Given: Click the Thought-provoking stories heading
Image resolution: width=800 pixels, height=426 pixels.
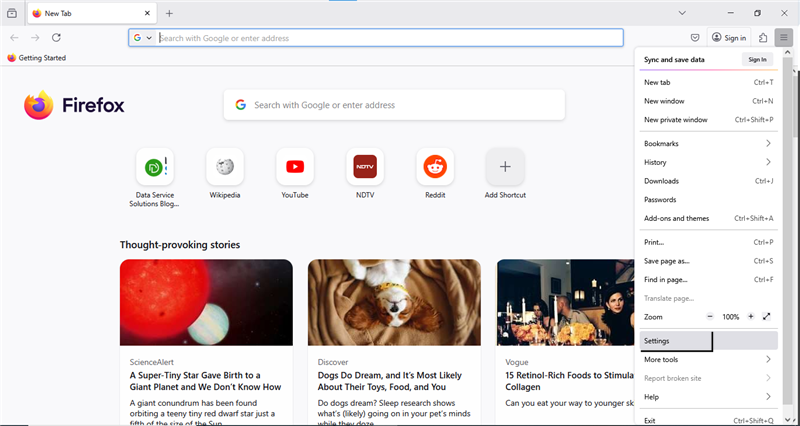Looking at the screenshot, I should pos(180,245).
